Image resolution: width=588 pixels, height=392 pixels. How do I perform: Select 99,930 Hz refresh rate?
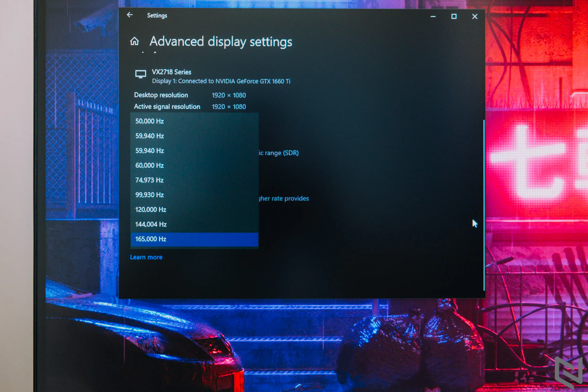click(x=194, y=195)
